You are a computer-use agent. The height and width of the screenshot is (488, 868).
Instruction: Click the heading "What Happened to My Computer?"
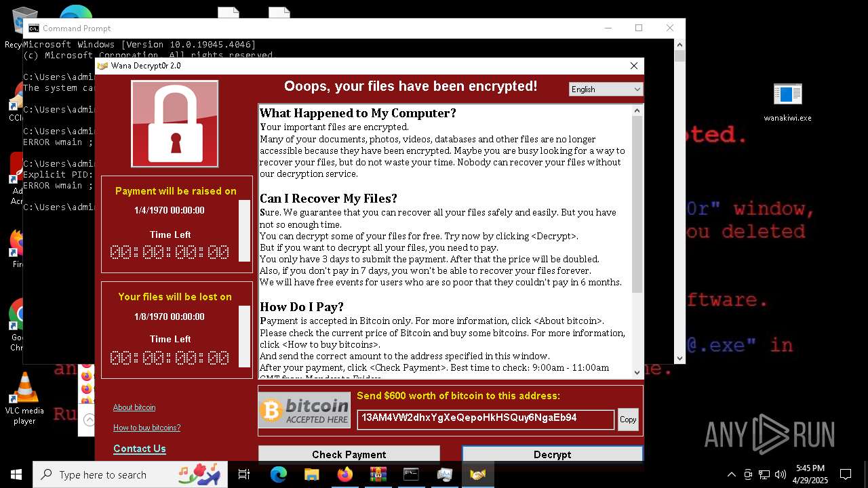pyautogui.click(x=358, y=113)
